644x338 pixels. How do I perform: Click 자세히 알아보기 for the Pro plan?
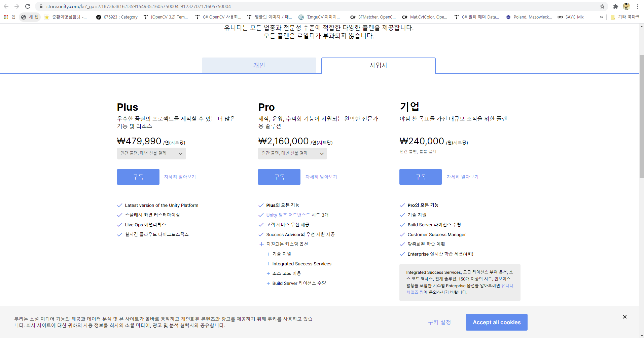point(321,177)
